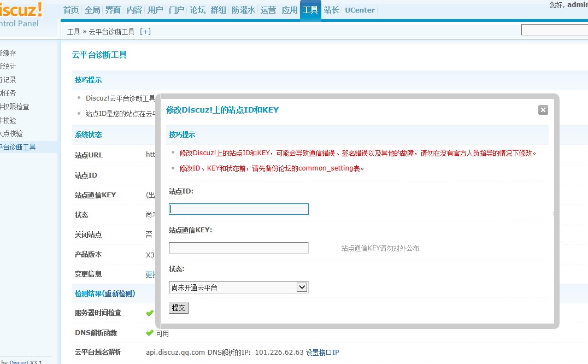Image resolution: width=588 pixels, height=364 pixels.
Task: Click the 云平台域名解析 row label
Action: point(98,353)
